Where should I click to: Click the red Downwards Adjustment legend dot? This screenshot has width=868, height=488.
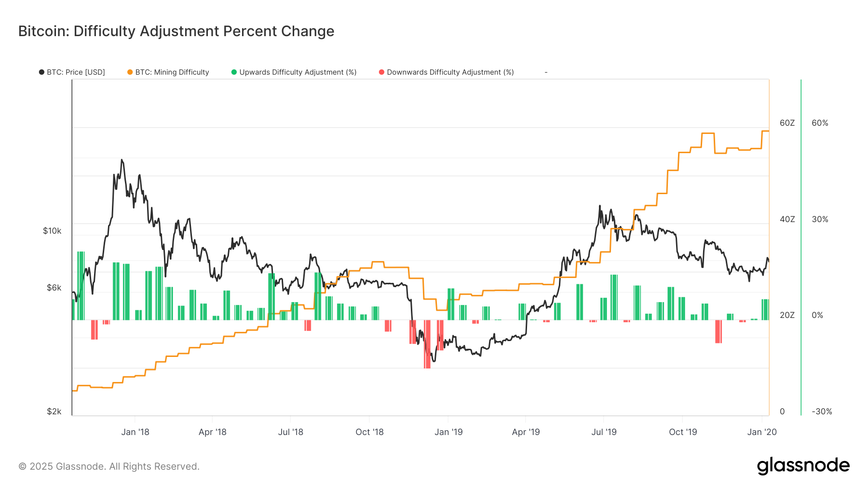click(x=382, y=72)
